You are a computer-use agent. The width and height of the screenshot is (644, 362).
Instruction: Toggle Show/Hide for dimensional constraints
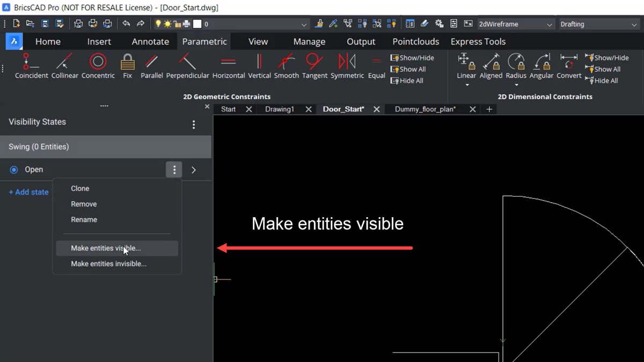coord(607,57)
